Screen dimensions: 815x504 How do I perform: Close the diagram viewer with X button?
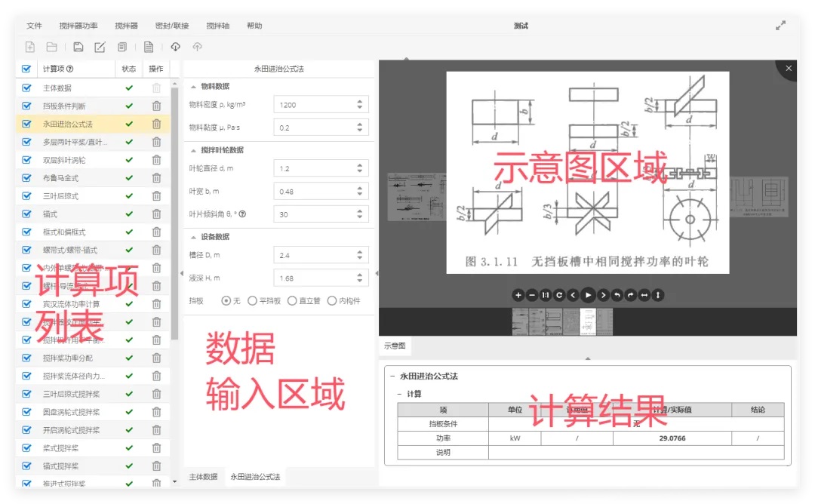[x=789, y=69]
